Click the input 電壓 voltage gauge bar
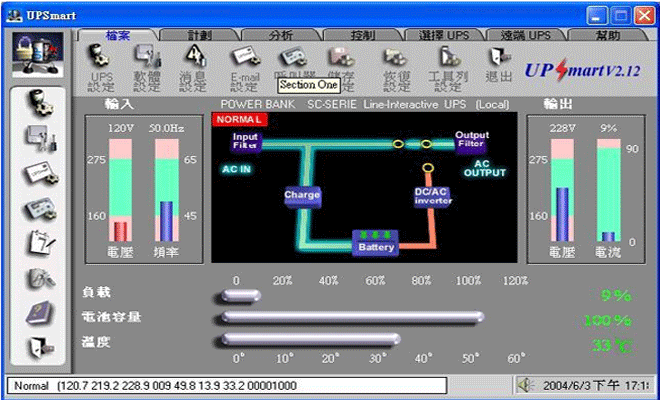Image resolution: width=660 pixels, height=400 pixels. tap(120, 190)
